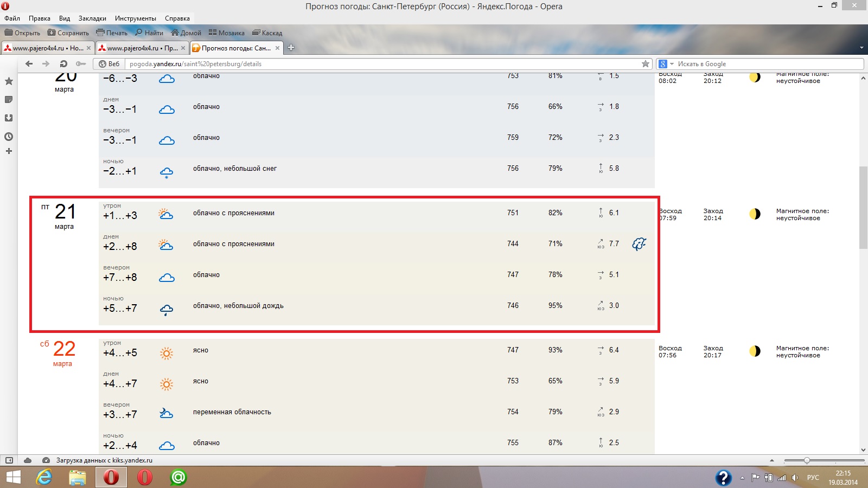This screenshot has width=868, height=488.
Task: Open the History clock panel in sidebar
Action: coord(9,137)
